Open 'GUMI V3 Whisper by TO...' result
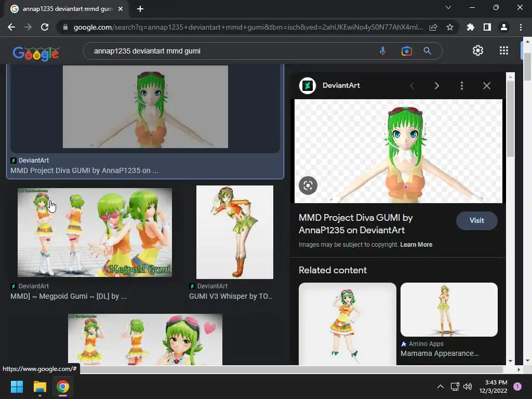 (231, 296)
